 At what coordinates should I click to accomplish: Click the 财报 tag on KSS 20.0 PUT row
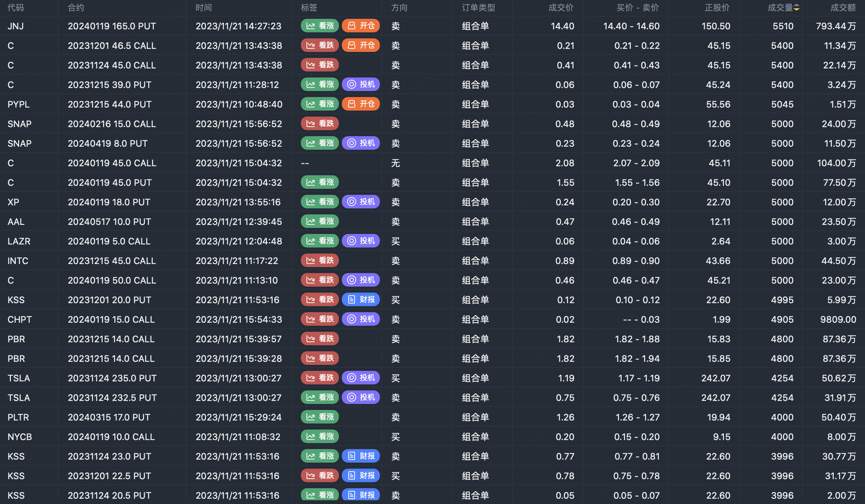(x=361, y=300)
